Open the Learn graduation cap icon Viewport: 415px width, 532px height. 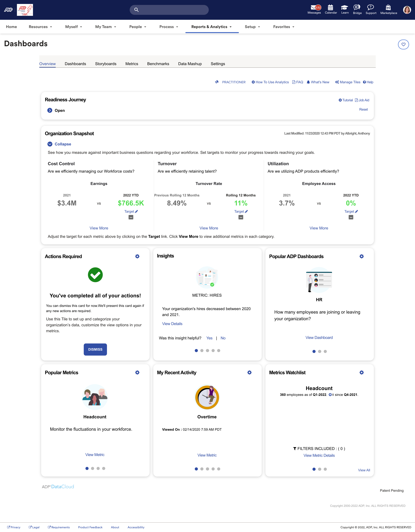point(345,8)
